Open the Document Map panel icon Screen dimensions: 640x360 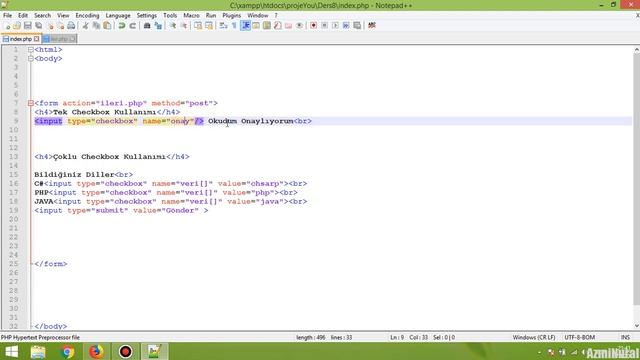coord(267,26)
